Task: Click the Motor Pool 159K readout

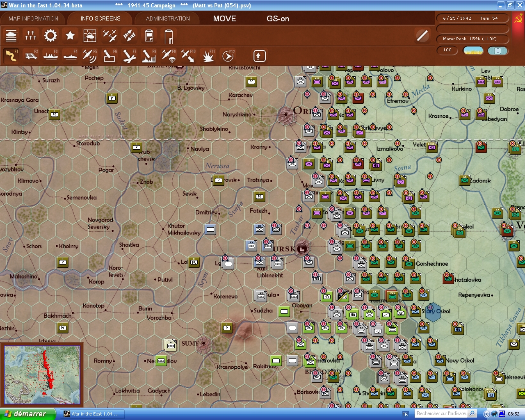Action: click(473, 39)
